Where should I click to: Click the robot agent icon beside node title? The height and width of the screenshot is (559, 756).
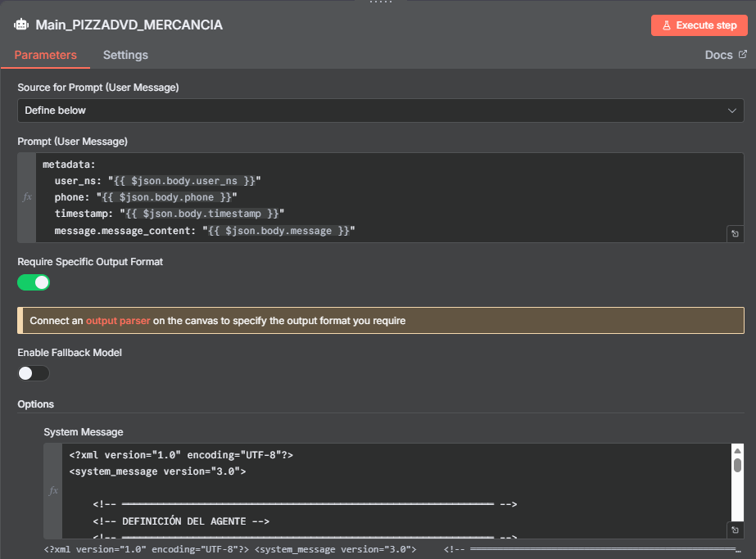click(x=21, y=25)
